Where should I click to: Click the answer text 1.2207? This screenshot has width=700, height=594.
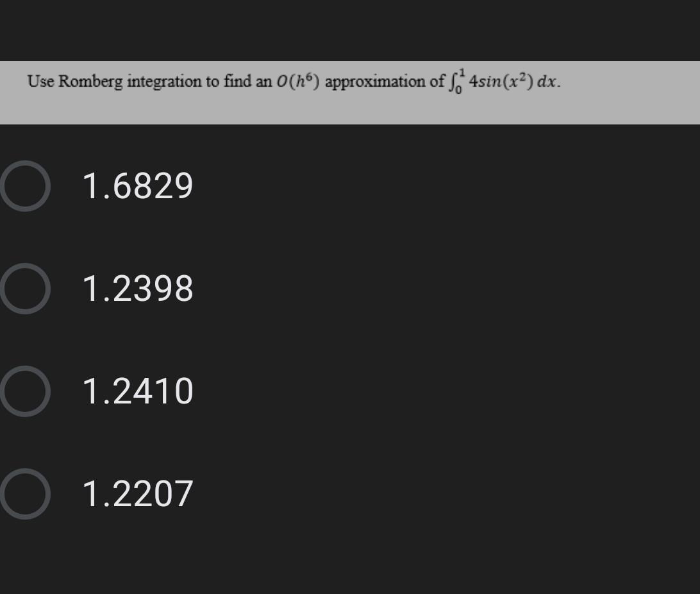pyautogui.click(x=137, y=495)
